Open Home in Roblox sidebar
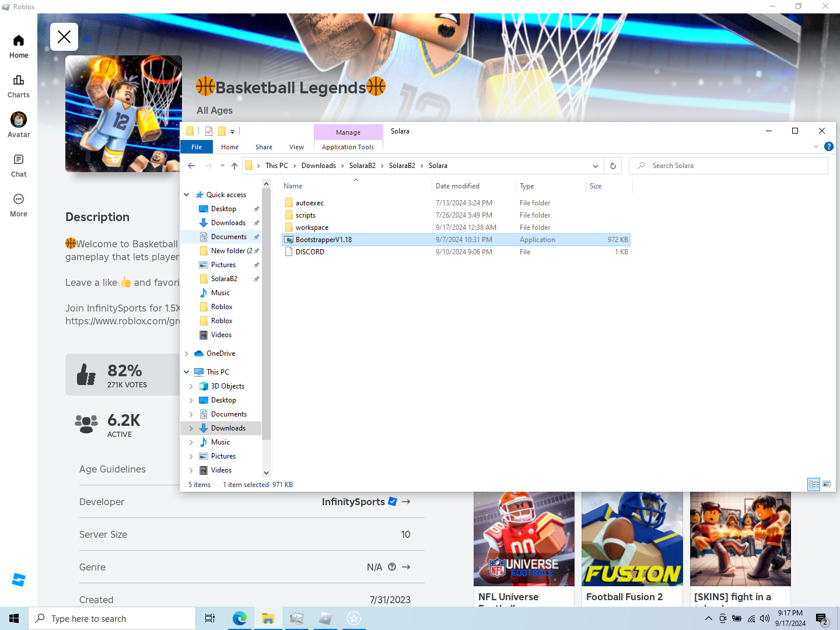Image resolution: width=840 pixels, height=630 pixels. [x=19, y=47]
